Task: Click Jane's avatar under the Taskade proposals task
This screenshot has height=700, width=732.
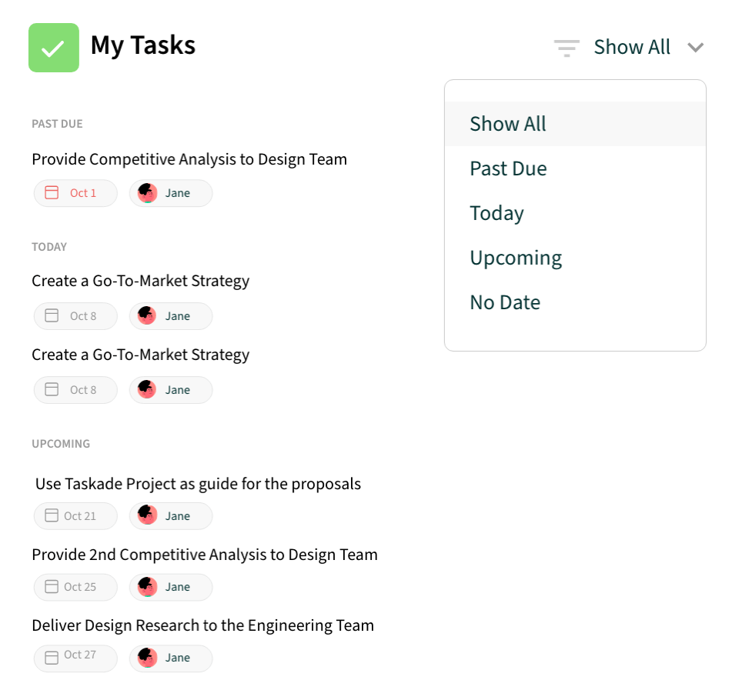Action: (x=146, y=515)
